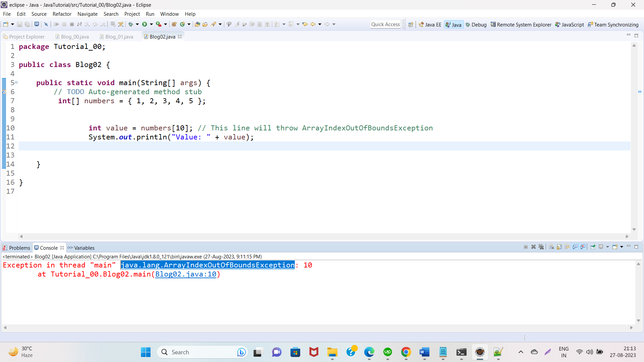Click the New Java Package icon
This screenshot has height=362, width=644.
[174, 24]
